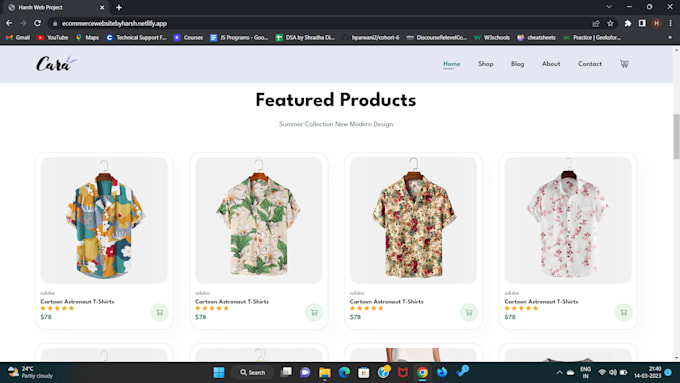Open the colorful abstract shirt product image
This screenshot has width=680, height=383.
click(x=104, y=220)
